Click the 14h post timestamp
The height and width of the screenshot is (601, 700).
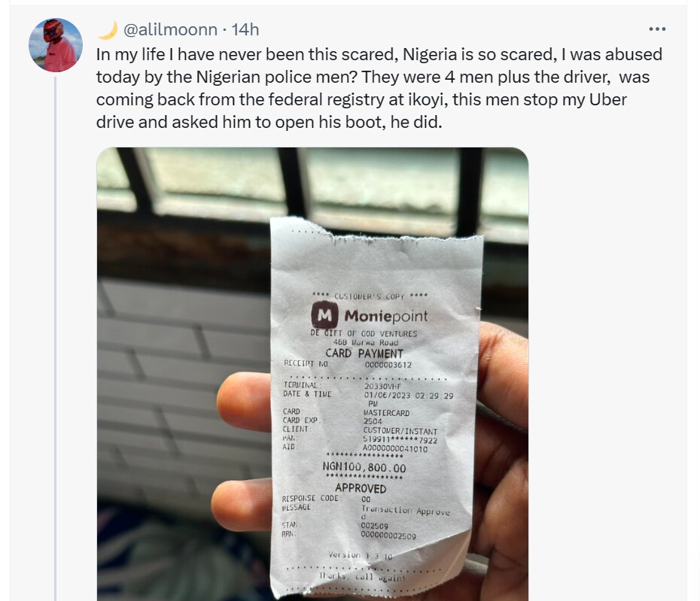[x=245, y=29]
